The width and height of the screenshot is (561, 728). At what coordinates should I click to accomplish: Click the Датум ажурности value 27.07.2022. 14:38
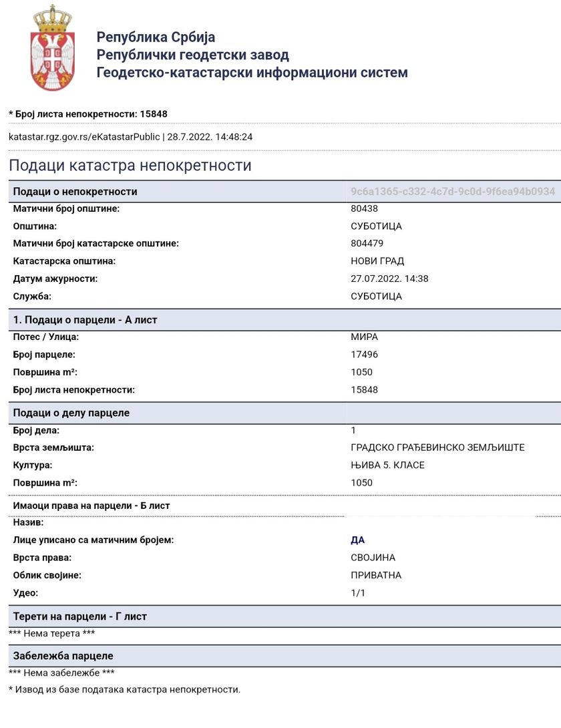point(389,279)
